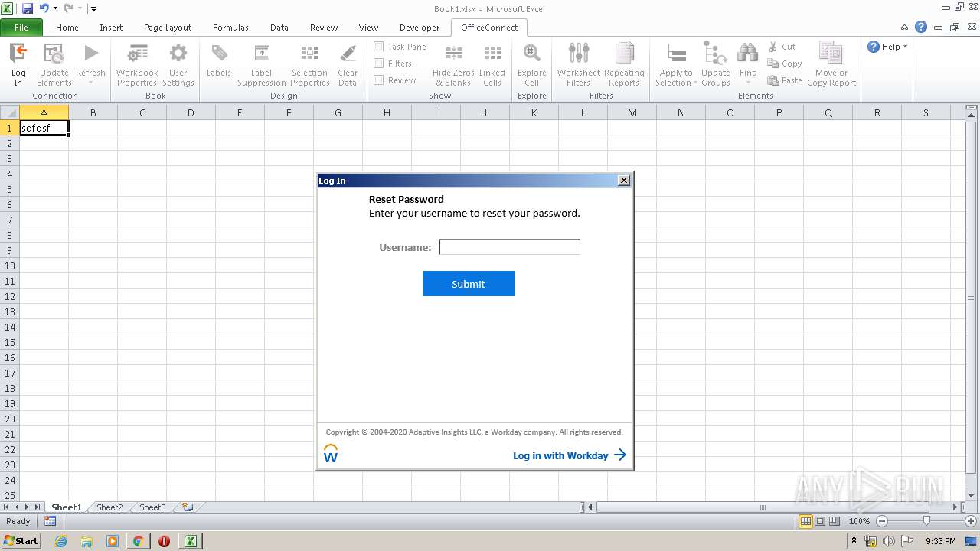Click Hide Zeros & Blanks
Image resolution: width=980 pixels, height=551 pixels.
[x=453, y=64]
